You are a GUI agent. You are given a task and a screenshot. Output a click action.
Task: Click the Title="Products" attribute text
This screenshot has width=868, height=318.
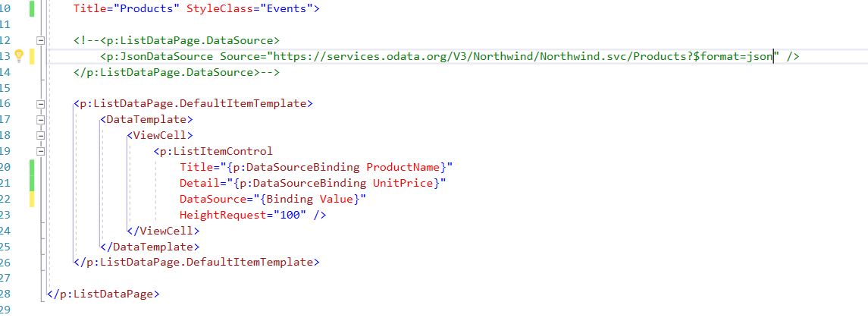pos(127,9)
